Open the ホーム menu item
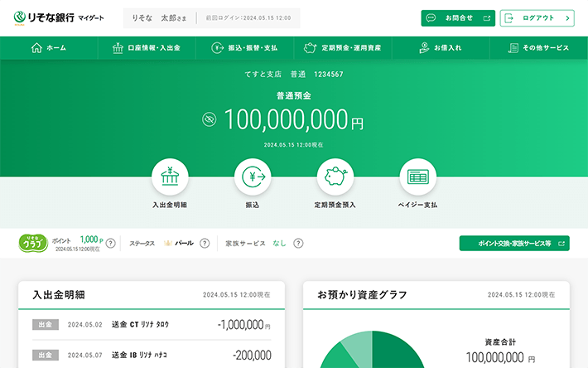The image size is (588, 368). point(49,47)
